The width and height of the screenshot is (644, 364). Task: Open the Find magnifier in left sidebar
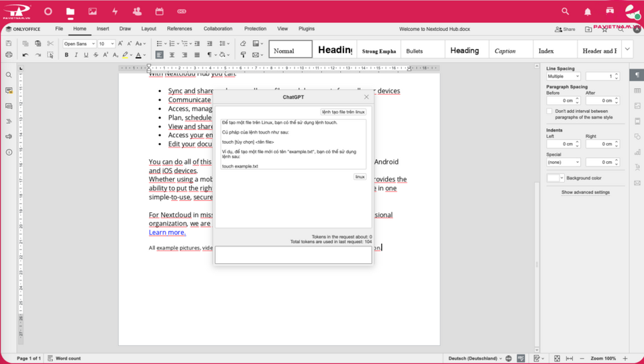pyautogui.click(x=9, y=75)
